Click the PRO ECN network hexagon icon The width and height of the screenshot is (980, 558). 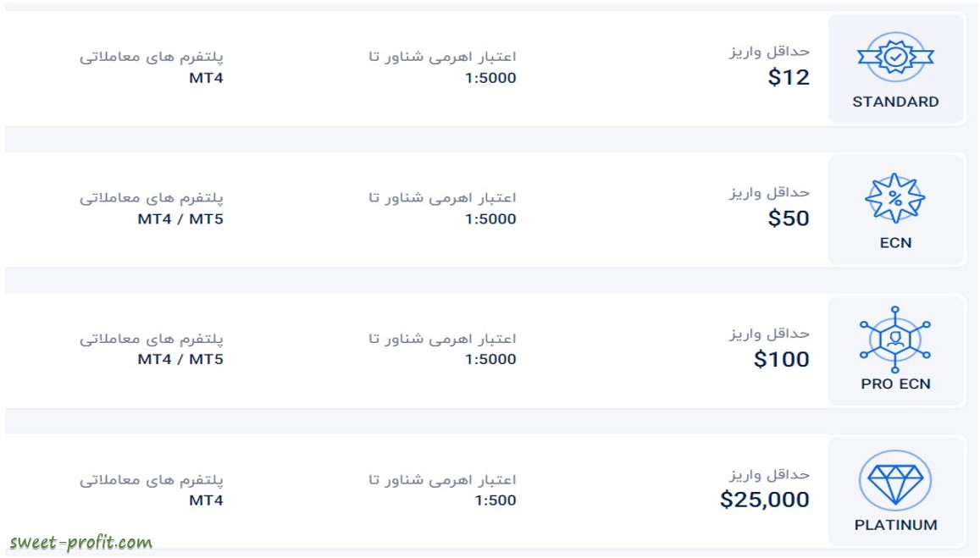[x=895, y=340]
